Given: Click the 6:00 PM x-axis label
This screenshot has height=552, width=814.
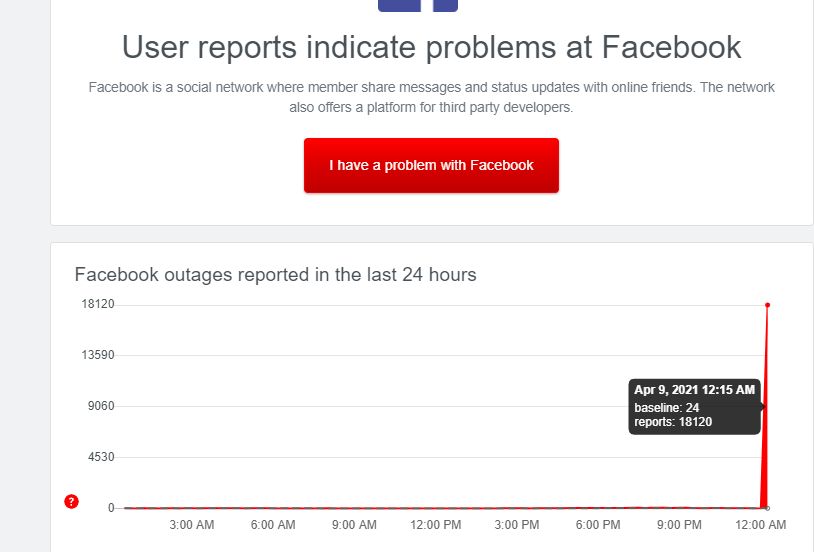Looking at the screenshot, I should (598, 525).
